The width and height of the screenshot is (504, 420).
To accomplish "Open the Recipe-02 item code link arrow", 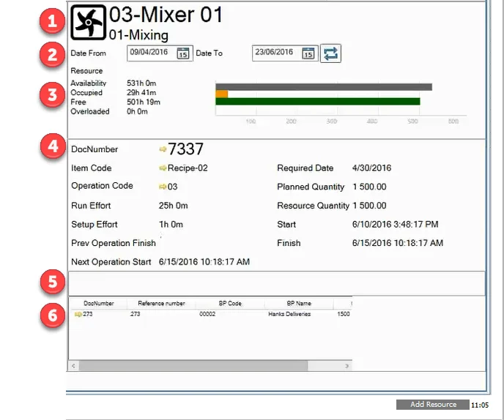I will pos(163,168).
